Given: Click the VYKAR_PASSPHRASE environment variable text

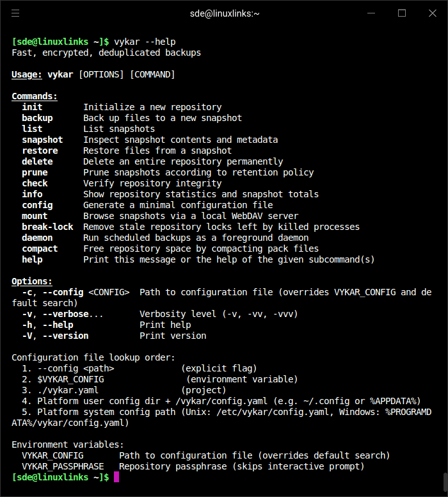Looking at the screenshot, I should pyautogui.click(x=63, y=466).
